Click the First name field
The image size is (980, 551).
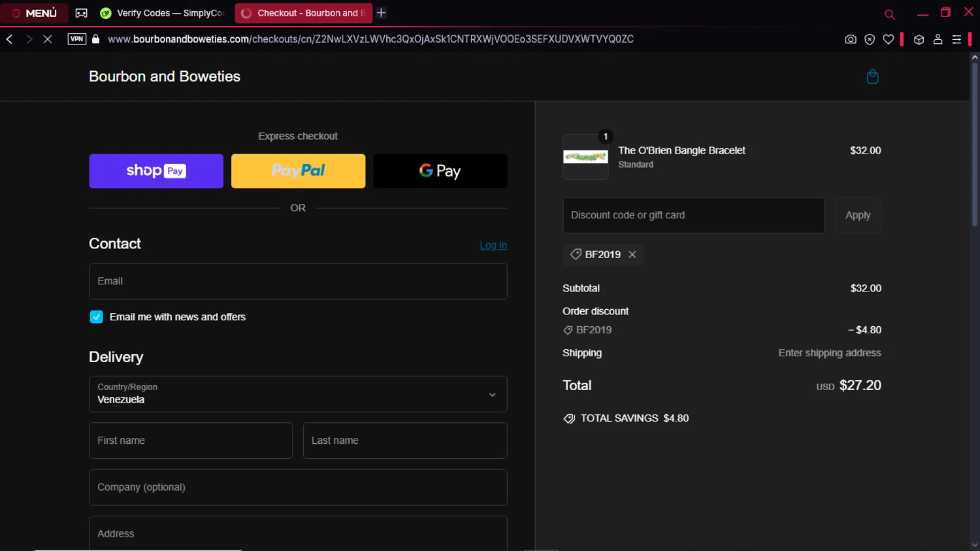191,441
